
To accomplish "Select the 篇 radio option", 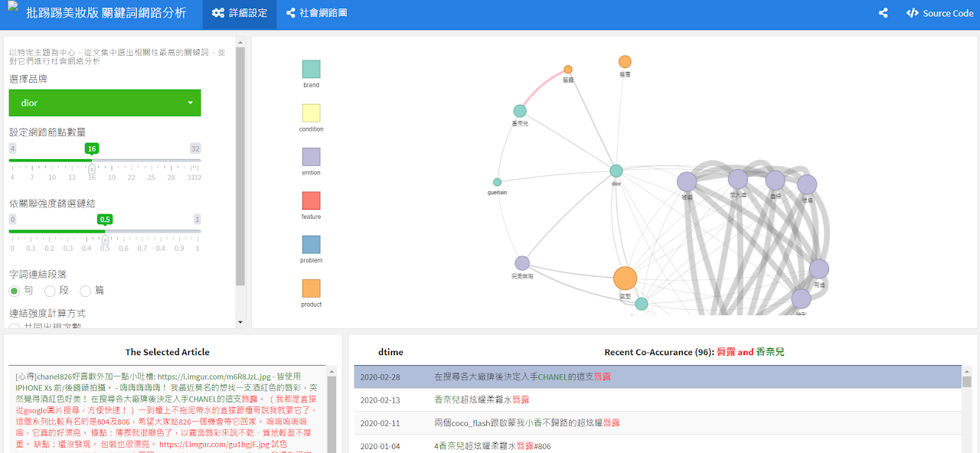I will pos(85,291).
